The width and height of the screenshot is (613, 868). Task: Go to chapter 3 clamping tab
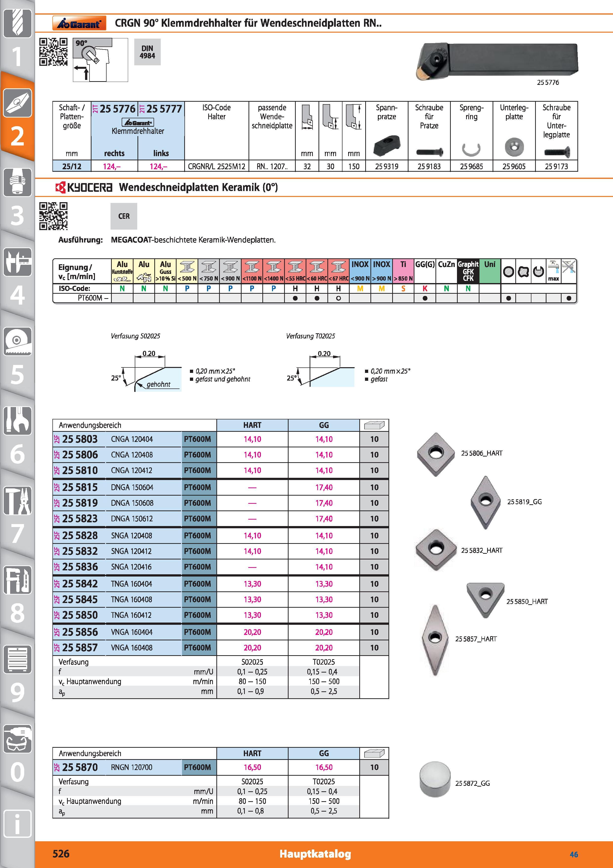pyautogui.click(x=17, y=196)
